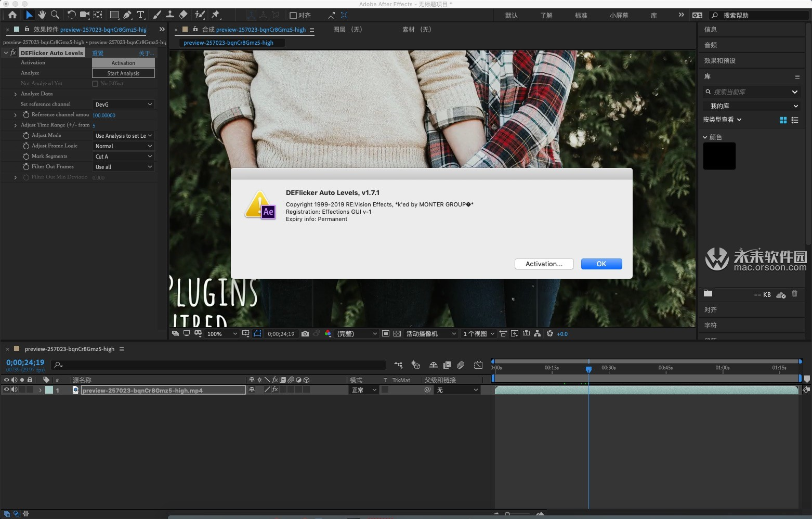Switch library to grid view
Image resolution: width=812 pixels, height=519 pixels.
783,120
